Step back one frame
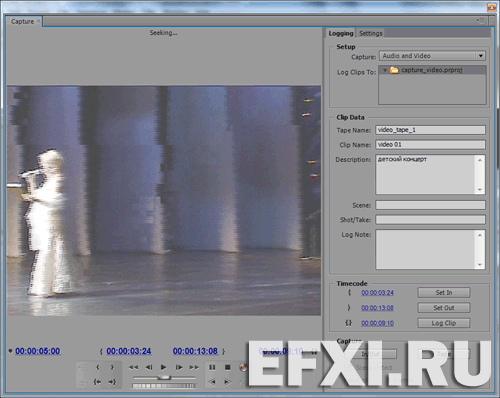Viewport: 500px width, 398px height. 149,367
